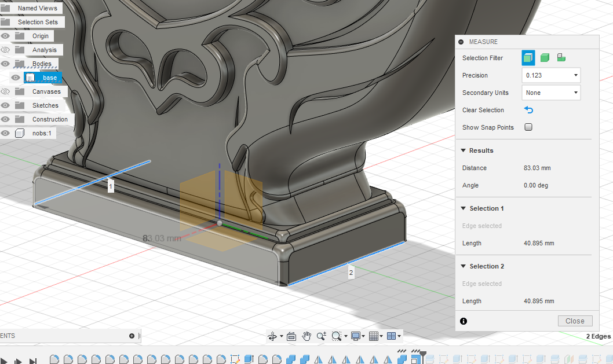613x364 pixels.
Task: Choose the solid body selection filter
Action: pos(545,57)
